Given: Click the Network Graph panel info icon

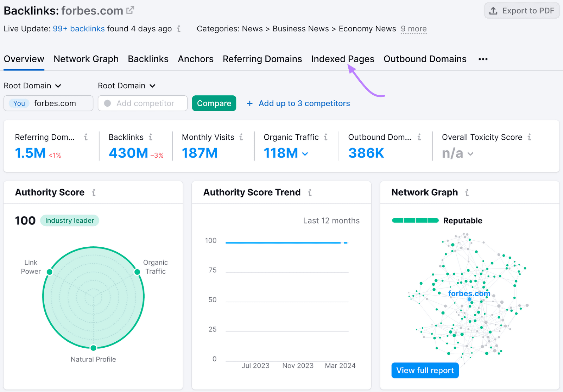Looking at the screenshot, I should coord(467,192).
